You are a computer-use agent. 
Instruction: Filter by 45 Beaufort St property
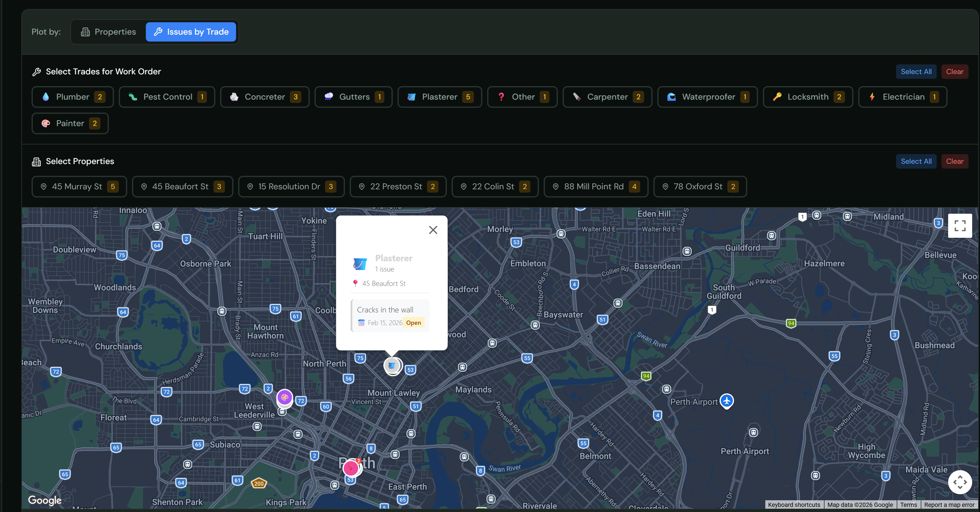tap(183, 187)
